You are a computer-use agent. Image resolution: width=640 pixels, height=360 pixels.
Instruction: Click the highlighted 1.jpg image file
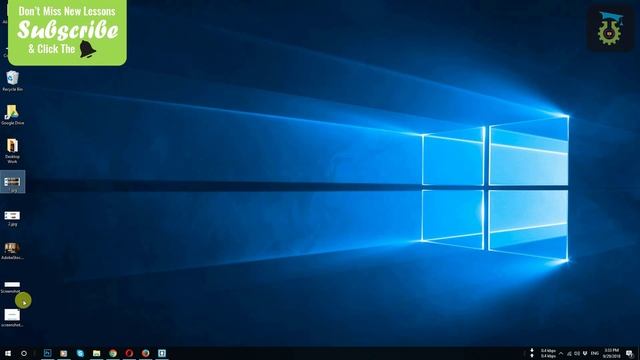(x=12, y=182)
